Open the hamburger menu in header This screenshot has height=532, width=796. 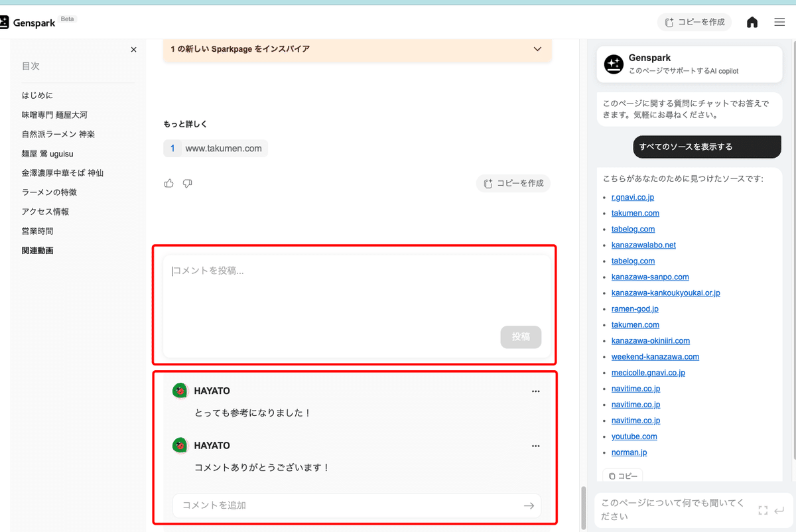click(779, 23)
